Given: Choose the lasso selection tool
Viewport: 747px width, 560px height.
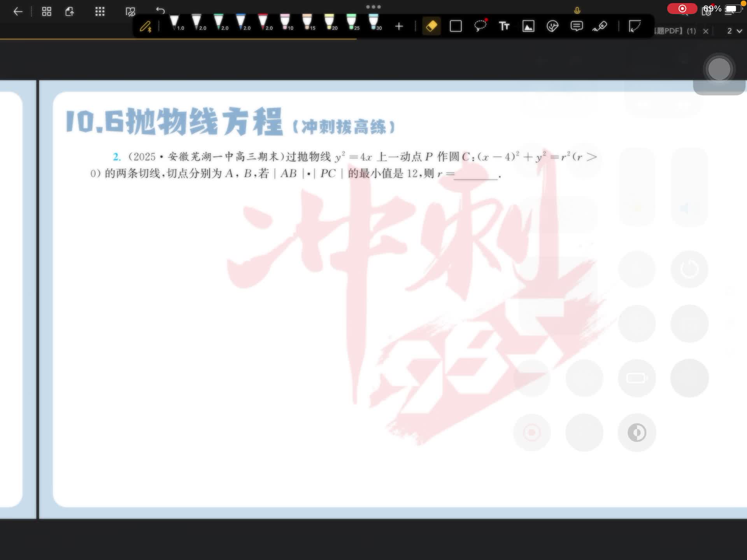Looking at the screenshot, I should pos(480,26).
